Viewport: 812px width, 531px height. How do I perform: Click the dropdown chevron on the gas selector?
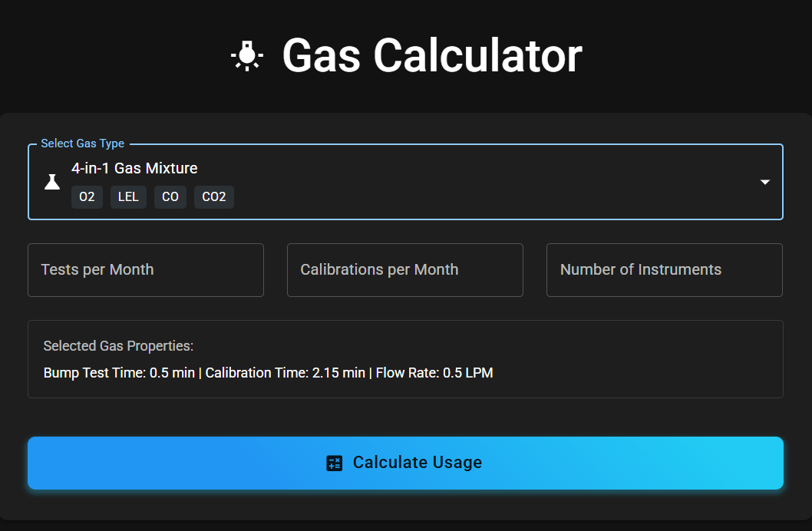click(765, 182)
